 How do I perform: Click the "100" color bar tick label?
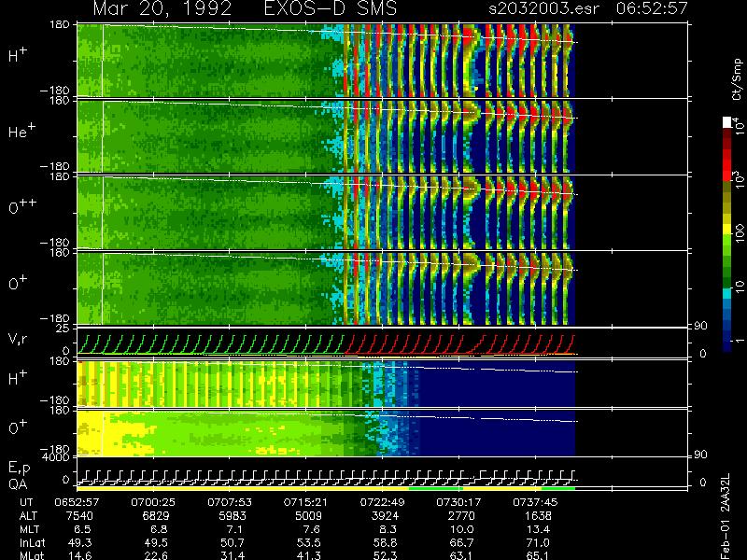[739, 233]
